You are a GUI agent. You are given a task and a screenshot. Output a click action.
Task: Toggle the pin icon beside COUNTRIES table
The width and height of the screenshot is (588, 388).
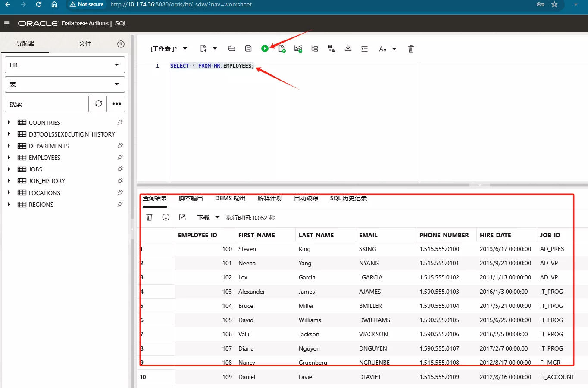click(x=120, y=122)
